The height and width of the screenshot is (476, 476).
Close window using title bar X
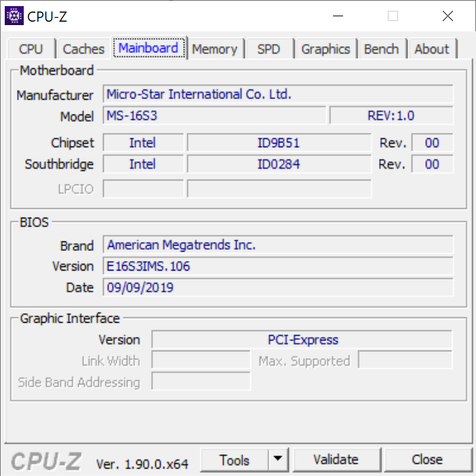(447, 16)
